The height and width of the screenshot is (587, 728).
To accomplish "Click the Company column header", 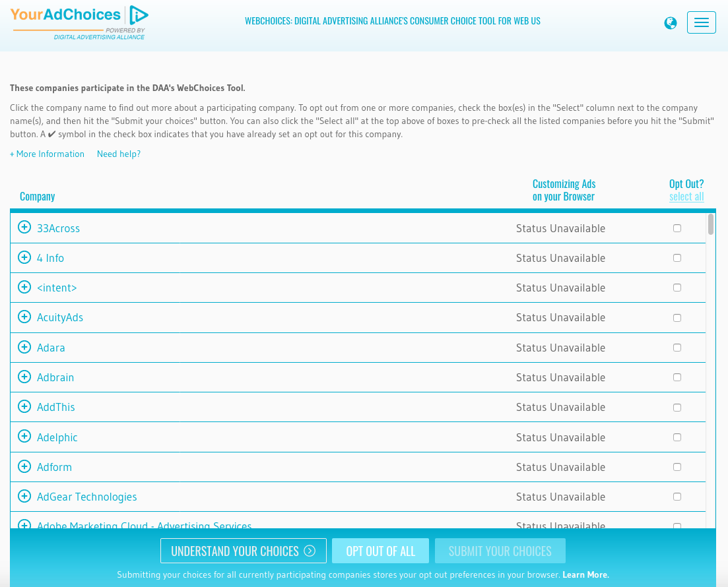I will pos(37,197).
